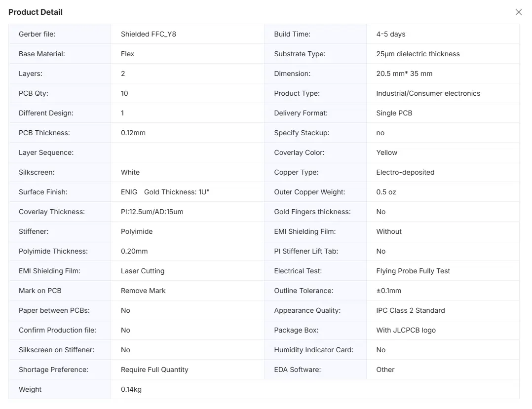532x409 pixels.
Task: Click the Require Full Quantity value
Action: (x=154, y=370)
